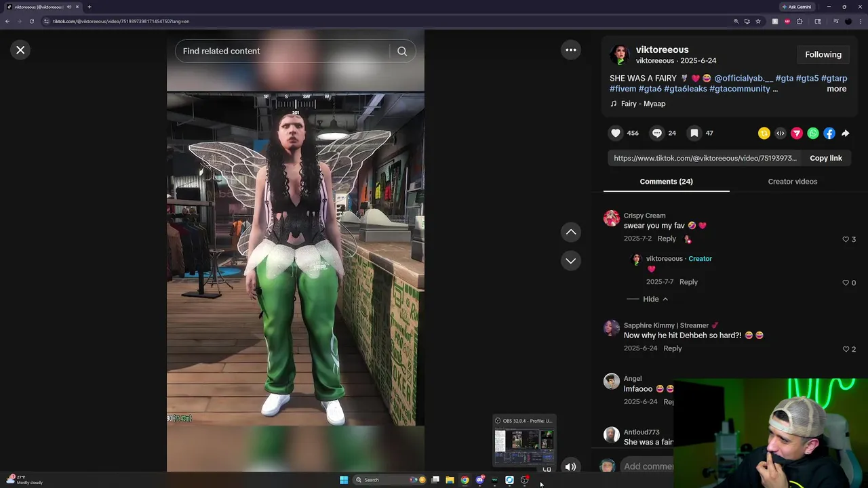Like the video with the heart icon
This screenshot has height=488, width=868.
(616, 133)
